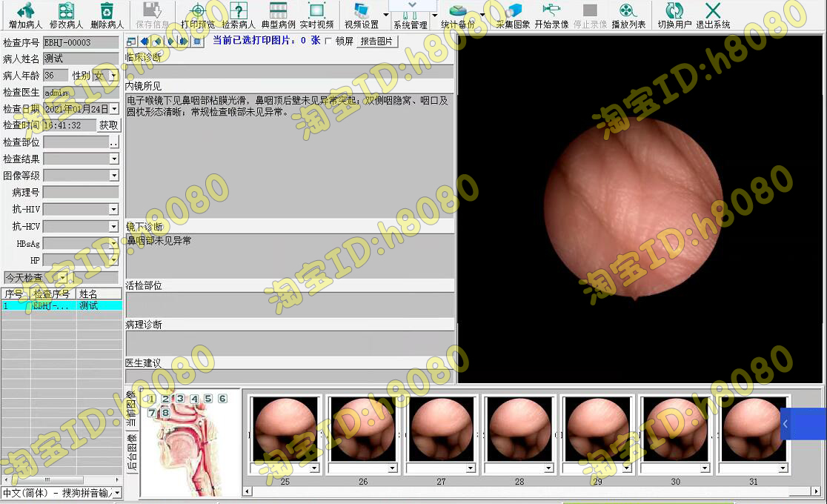Expand the 今天检查 filter dropdown
The height and width of the screenshot is (504, 827).
pyautogui.click(x=63, y=278)
